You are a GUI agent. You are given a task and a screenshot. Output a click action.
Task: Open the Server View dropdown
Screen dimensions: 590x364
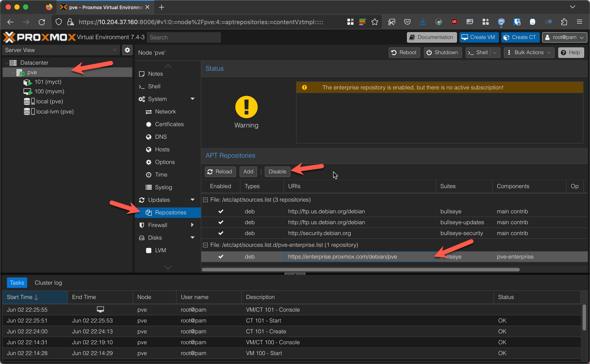61,50
